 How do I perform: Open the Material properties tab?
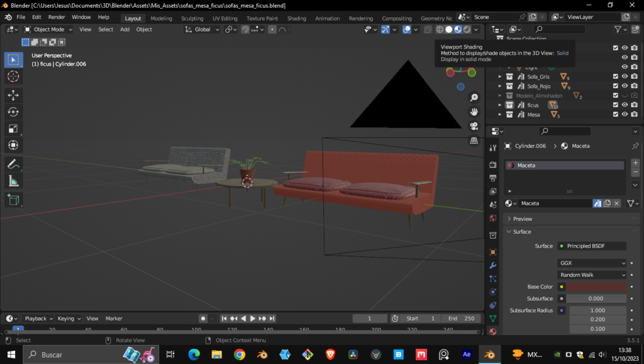(493, 331)
